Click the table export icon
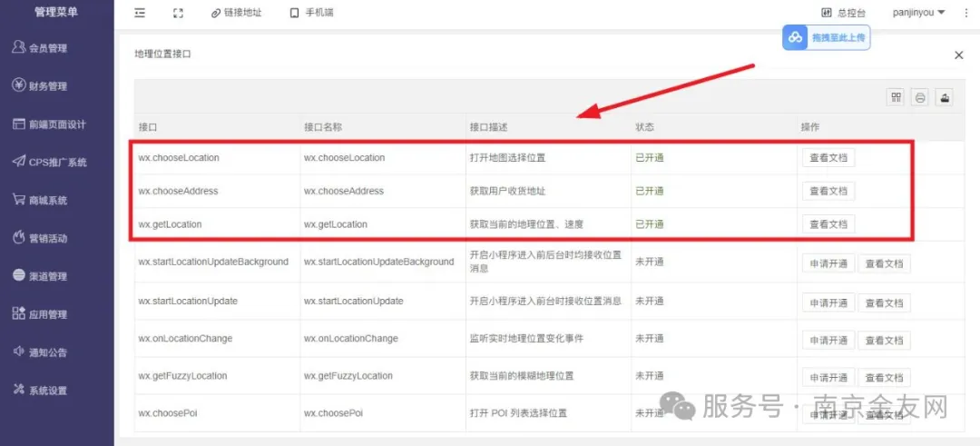The image size is (980, 446). pos(945,97)
